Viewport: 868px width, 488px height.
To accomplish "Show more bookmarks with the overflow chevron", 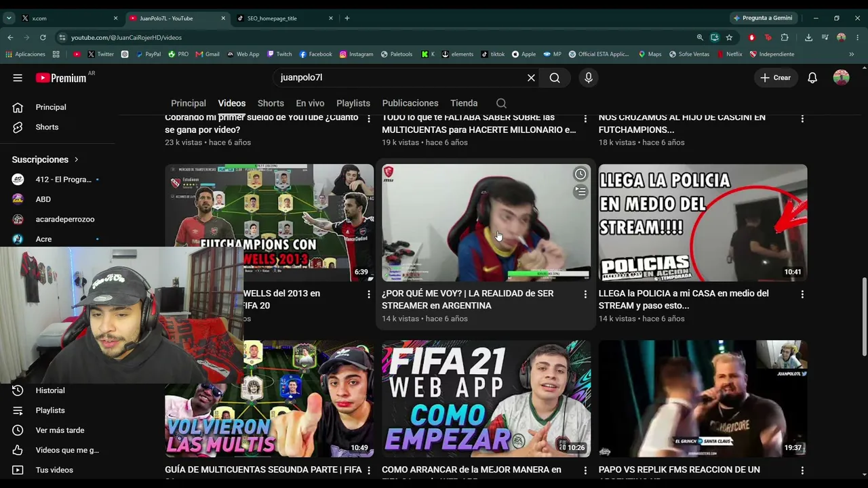I will click(x=852, y=54).
